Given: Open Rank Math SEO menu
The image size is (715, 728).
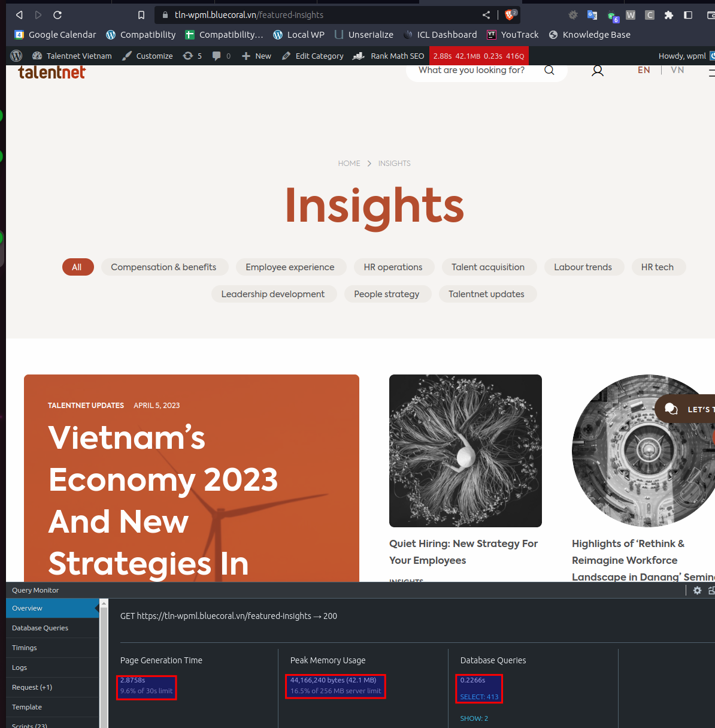Looking at the screenshot, I should tap(389, 56).
